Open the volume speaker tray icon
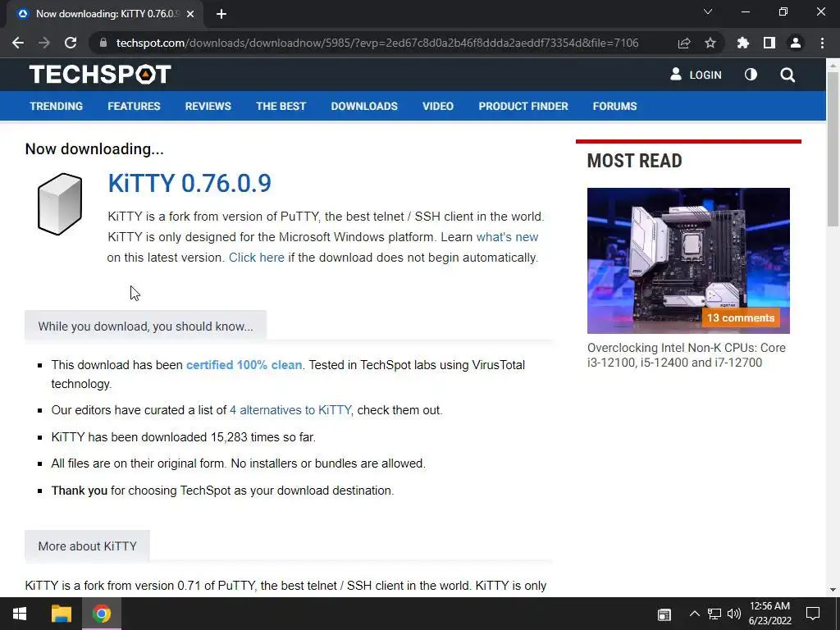 (734, 614)
